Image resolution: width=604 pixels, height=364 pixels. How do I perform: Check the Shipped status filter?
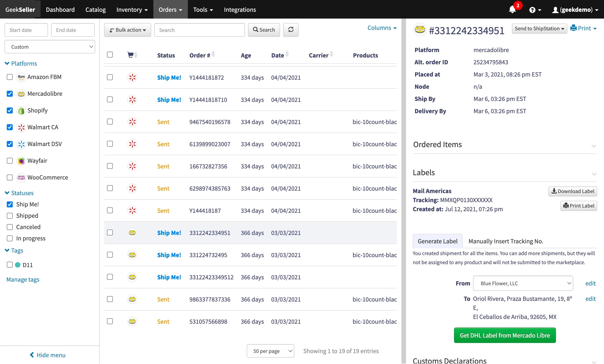click(10, 216)
